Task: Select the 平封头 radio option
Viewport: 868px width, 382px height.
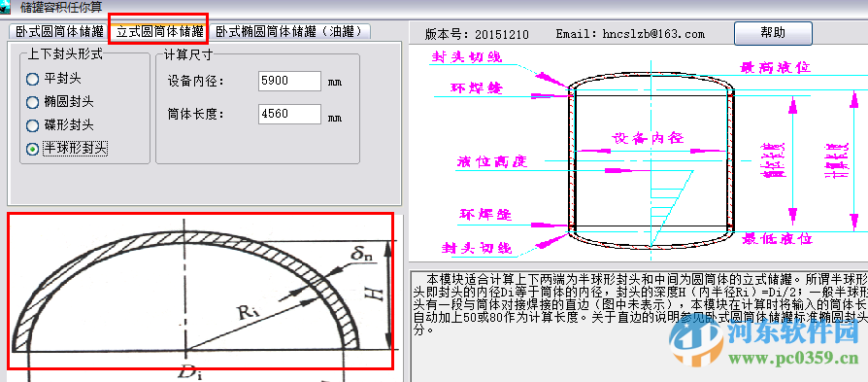Action: pos(53,79)
